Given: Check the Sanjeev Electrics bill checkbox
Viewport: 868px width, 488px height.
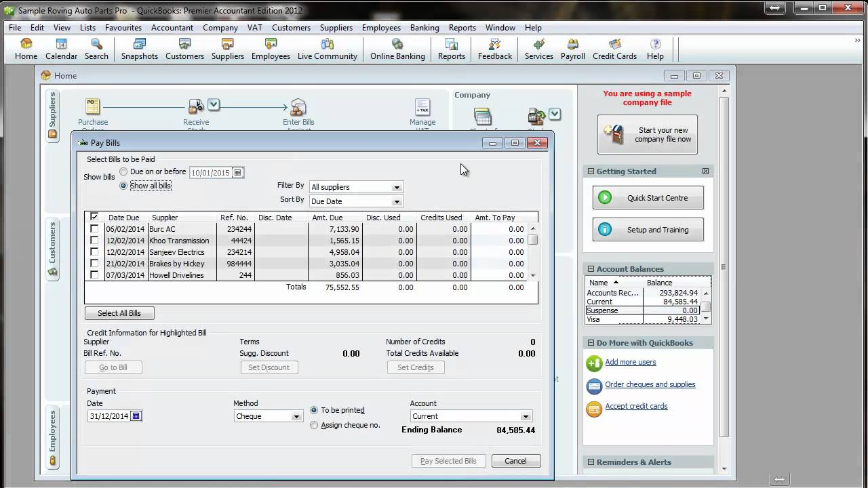Looking at the screenshot, I should 94,252.
